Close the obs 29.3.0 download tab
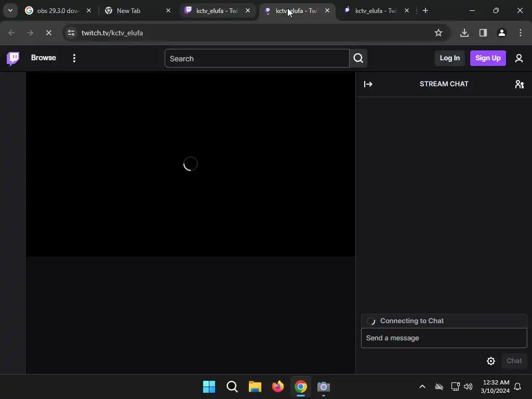Image resolution: width=532 pixels, height=399 pixels. [88, 10]
